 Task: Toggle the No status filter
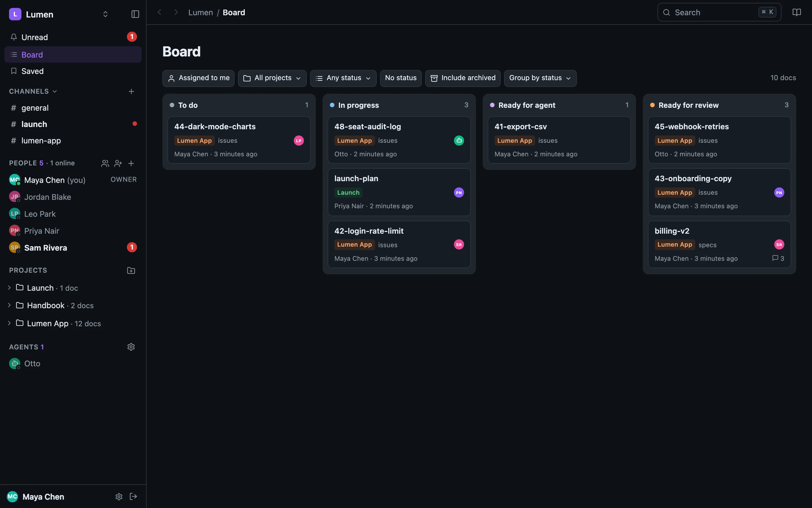(401, 78)
